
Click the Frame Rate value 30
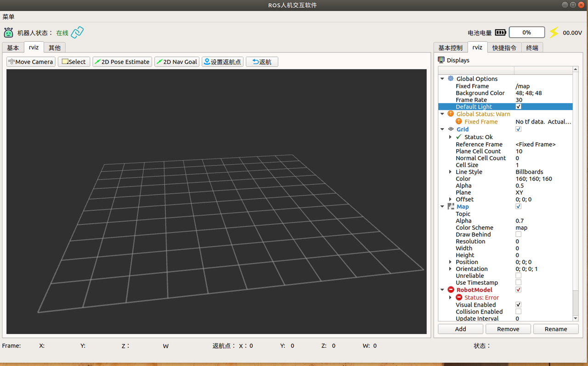tap(519, 100)
